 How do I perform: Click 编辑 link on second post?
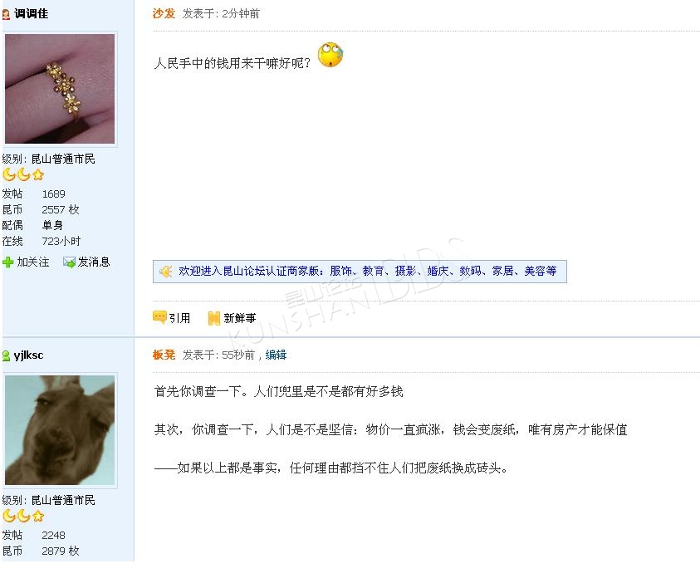[x=276, y=355]
